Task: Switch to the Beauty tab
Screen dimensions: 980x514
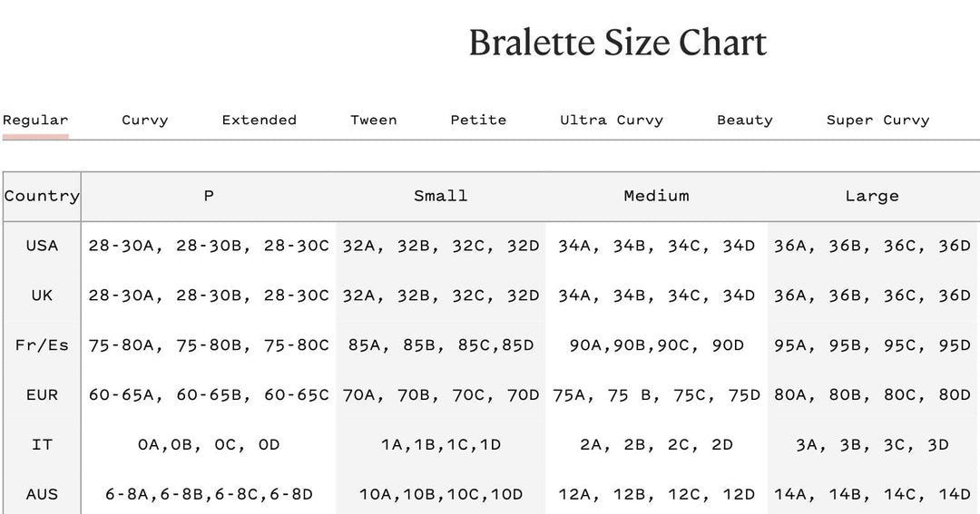Action: point(745,120)
